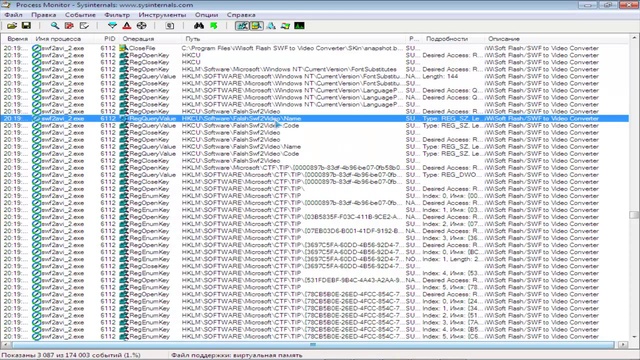Screen dimensions: 640x360
Task: Click the vertical scrollbar up arrow
Action: click(634, 38)
